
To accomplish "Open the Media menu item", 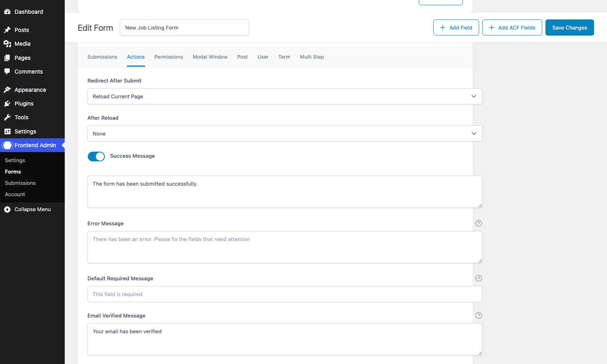I will pos(32,44).
